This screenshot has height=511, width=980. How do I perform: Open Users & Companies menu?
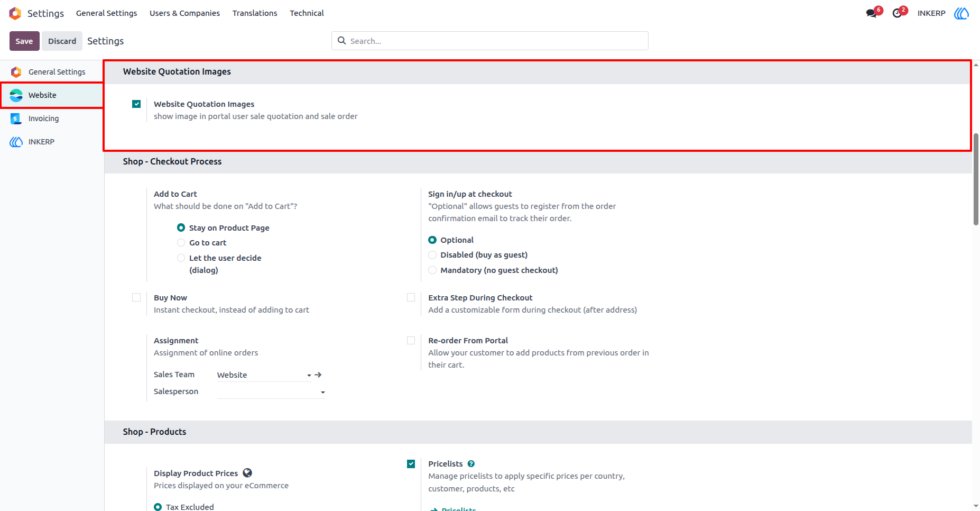184,13
